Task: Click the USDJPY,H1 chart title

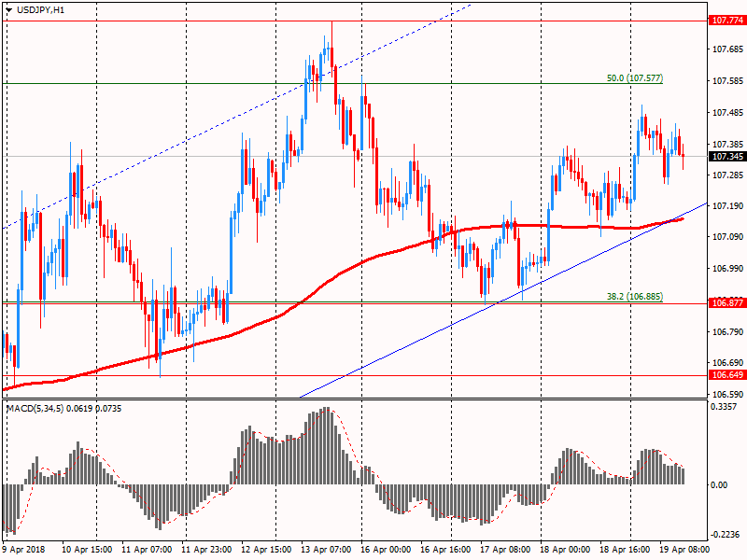Action: pyautogui.click(x=40, y=10)
